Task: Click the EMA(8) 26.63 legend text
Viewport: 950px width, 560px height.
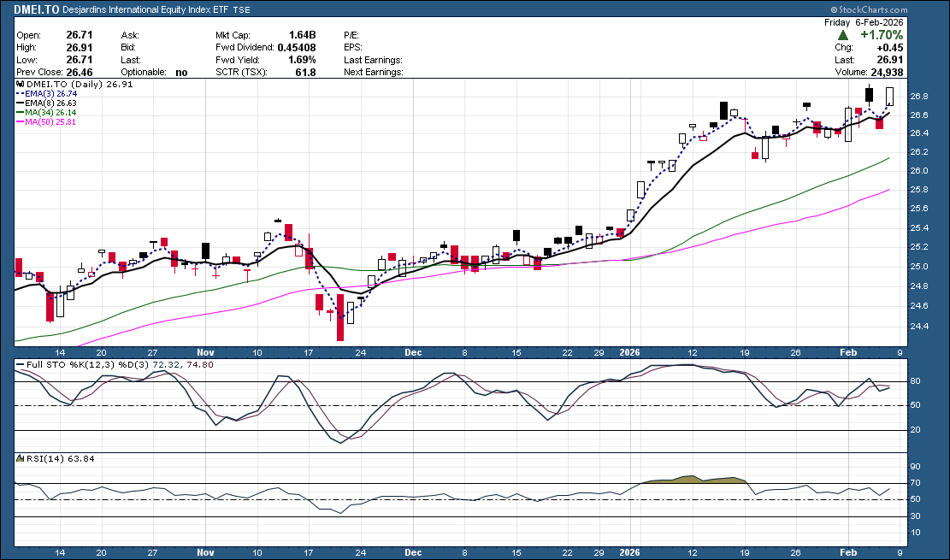Action: click(x=51, y=103)
